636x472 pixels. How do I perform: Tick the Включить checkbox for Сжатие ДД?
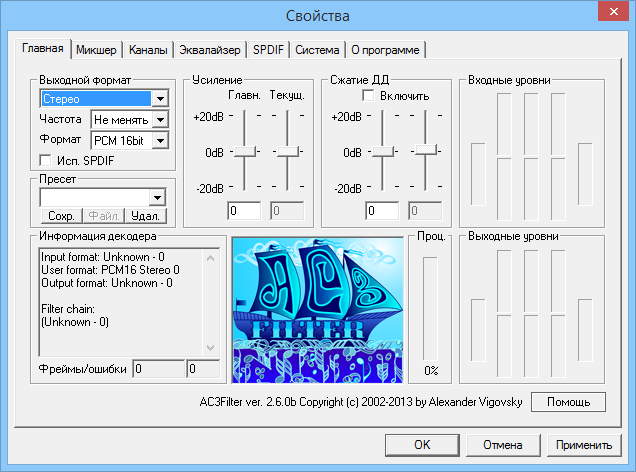click(x=368, y=96)
